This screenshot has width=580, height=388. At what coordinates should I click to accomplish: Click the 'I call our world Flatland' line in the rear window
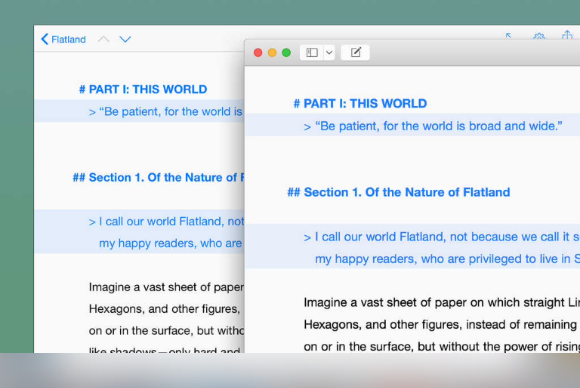pyautogui.click(x=166, y=222)
